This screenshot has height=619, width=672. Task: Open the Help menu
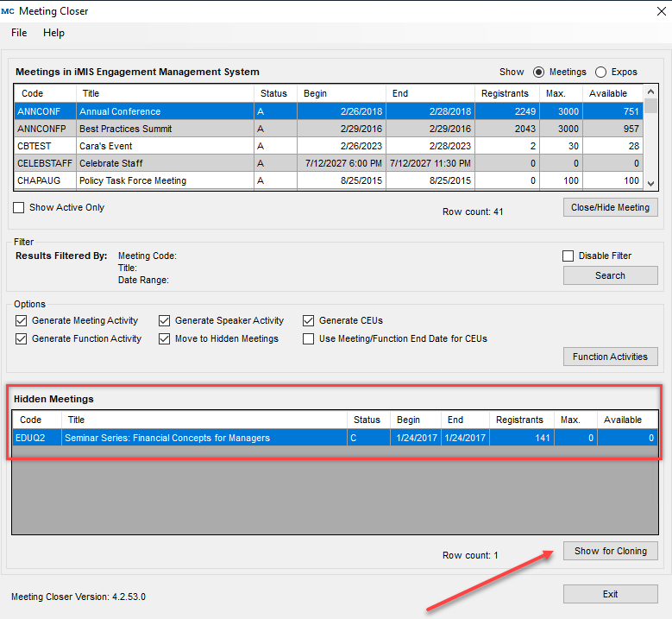point(53,33)
